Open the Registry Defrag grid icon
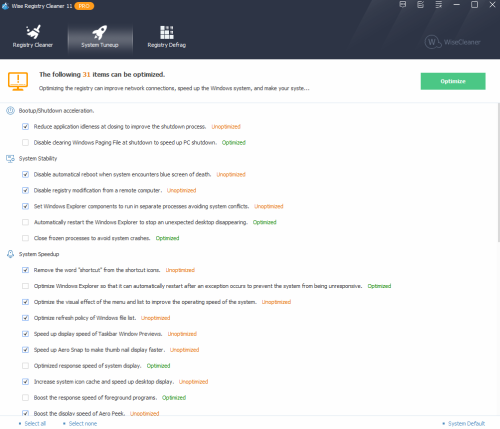The width and height of the screenshot is (500, 429). coord(167,32)
